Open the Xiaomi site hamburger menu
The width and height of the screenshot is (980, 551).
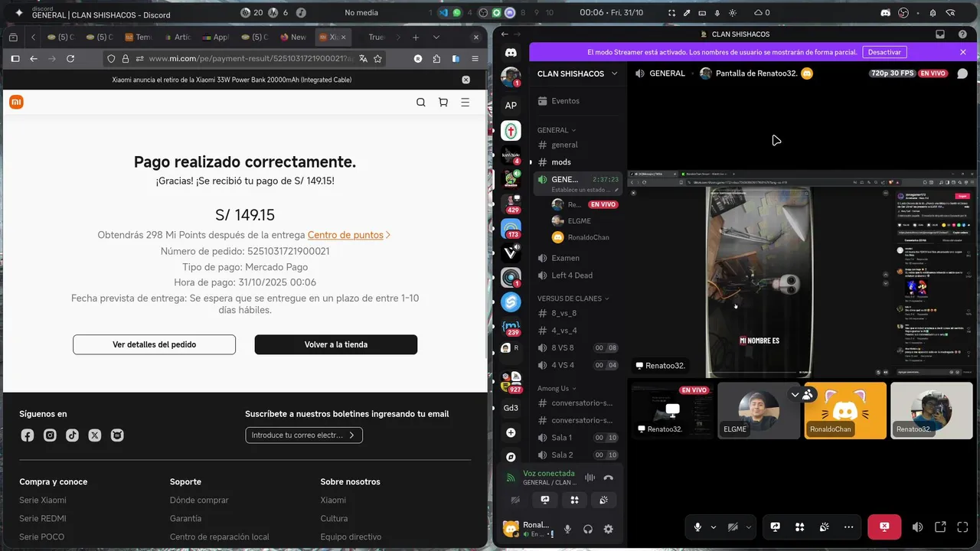point(465,103)
